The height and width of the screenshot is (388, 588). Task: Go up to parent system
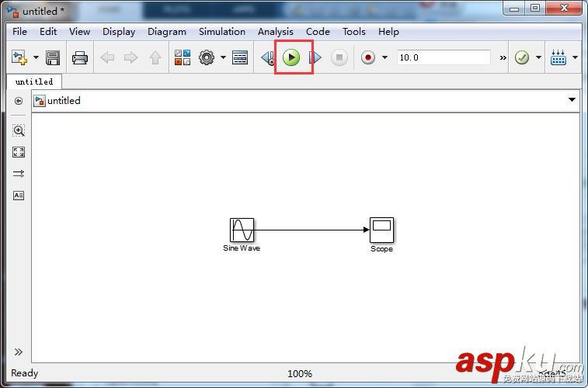point(155,57)
